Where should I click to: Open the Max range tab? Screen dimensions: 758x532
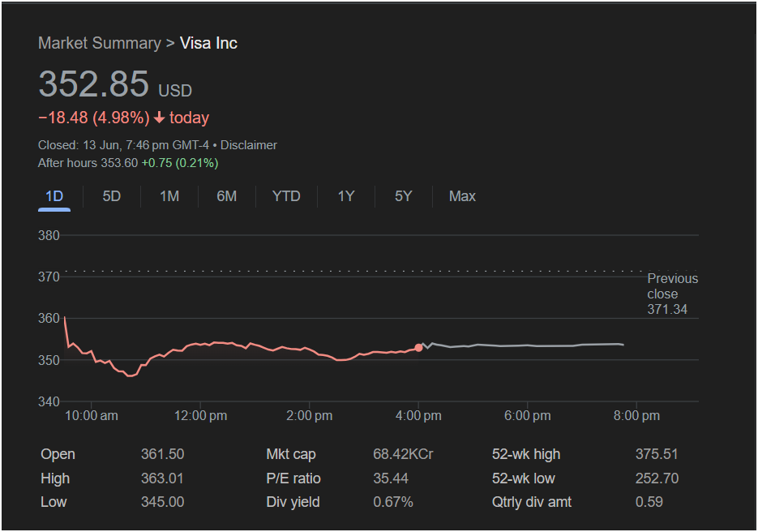click(x=462, y=196)
